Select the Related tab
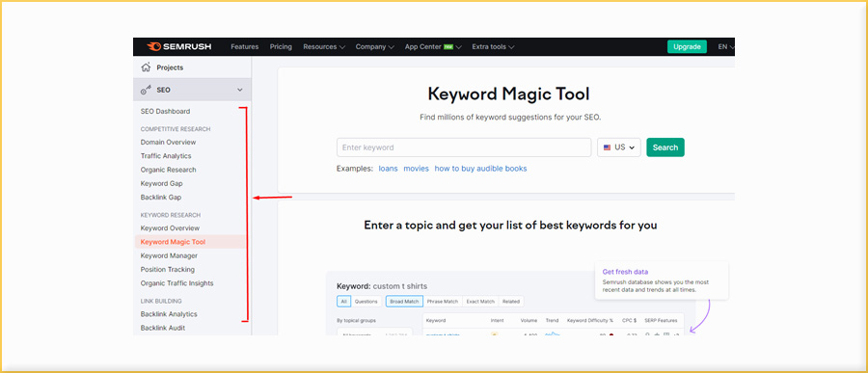Viewport: 868px width, 373px height. pos(511,302)
